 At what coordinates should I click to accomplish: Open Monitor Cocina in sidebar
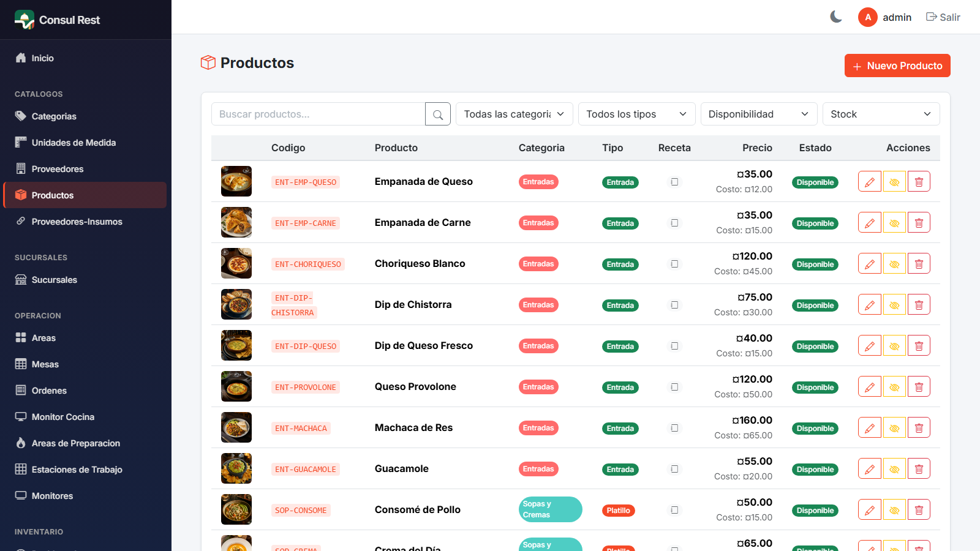point(86,417)
